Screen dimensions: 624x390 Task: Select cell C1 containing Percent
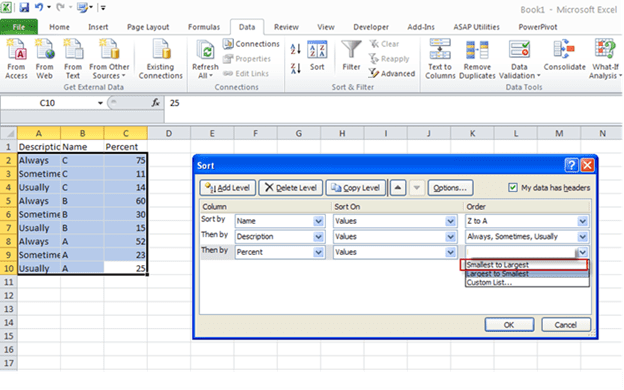tap(125, 147)
